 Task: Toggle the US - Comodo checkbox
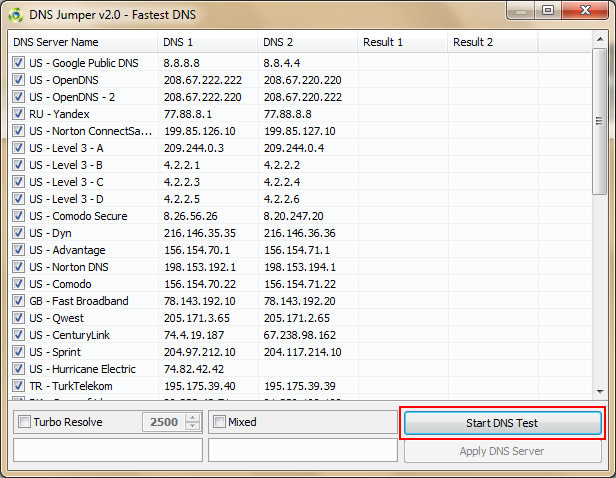pos(18,284)
